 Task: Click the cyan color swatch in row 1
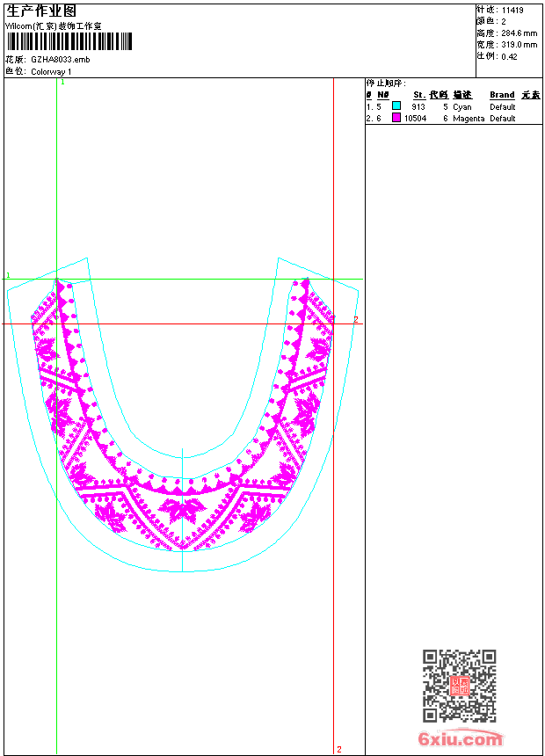click(x=396, y=105)
